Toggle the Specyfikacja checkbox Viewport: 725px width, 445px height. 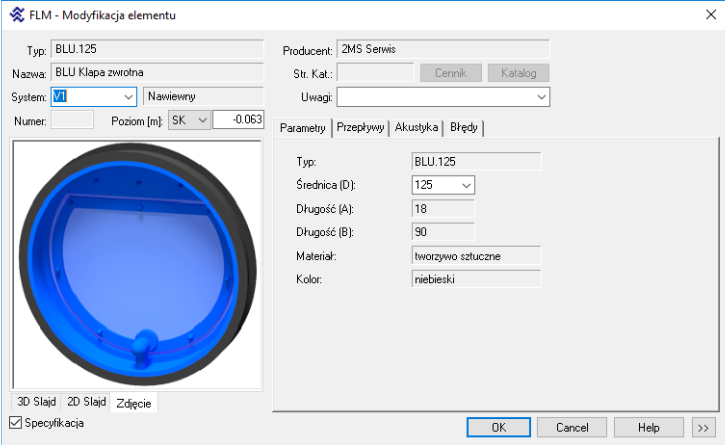tap(15, 423)
